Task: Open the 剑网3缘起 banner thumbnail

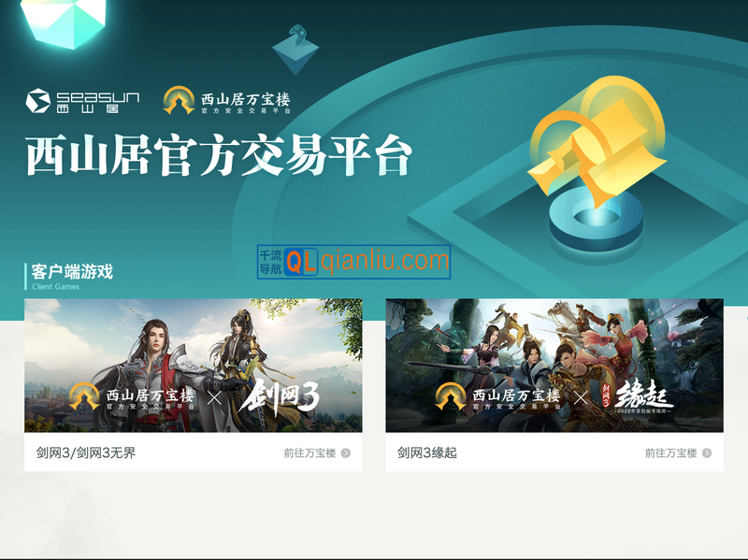Action: (554, 366)
